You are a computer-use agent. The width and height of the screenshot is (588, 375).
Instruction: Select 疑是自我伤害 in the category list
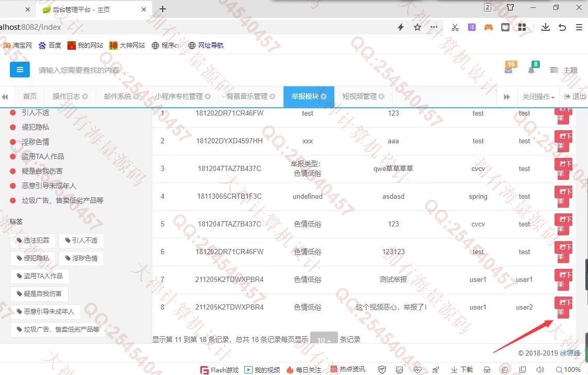coord(42,171)
